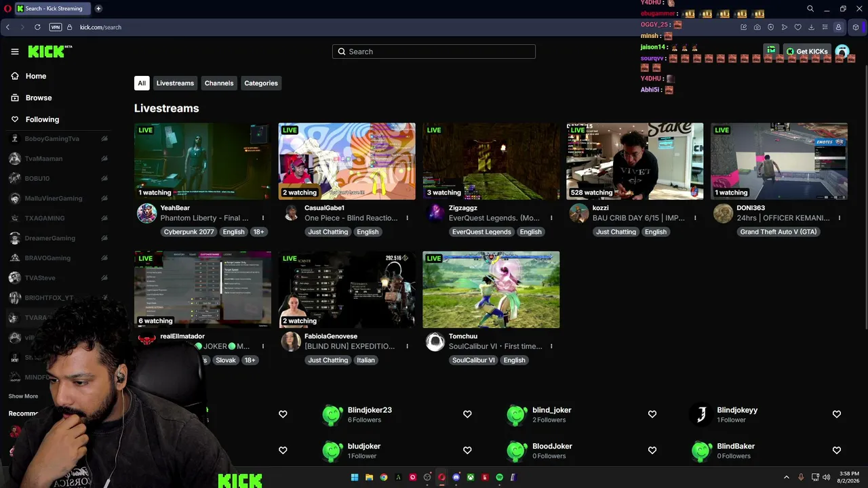Viewport: 868px width, 488px height.
Task: Open the browser ad blocker shield
Action: 770,27
